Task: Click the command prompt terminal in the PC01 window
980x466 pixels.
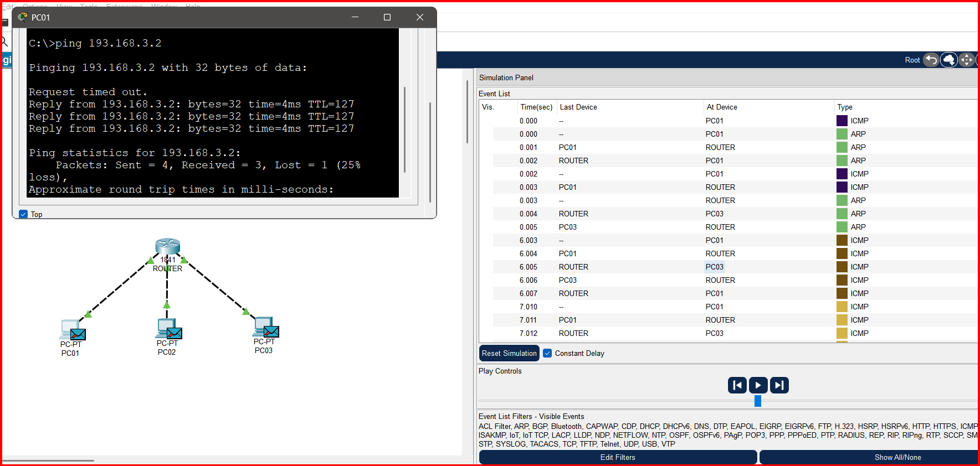Action: pyautogui.click(x=213, y=113)
